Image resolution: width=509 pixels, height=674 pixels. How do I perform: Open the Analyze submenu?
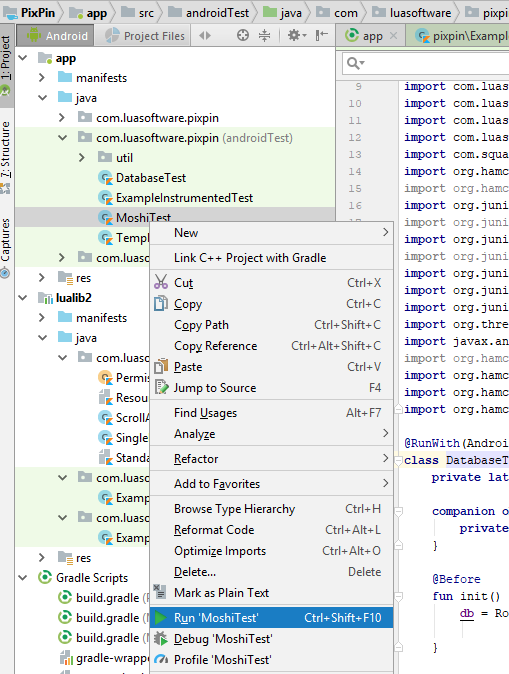(x=272, y=434)
